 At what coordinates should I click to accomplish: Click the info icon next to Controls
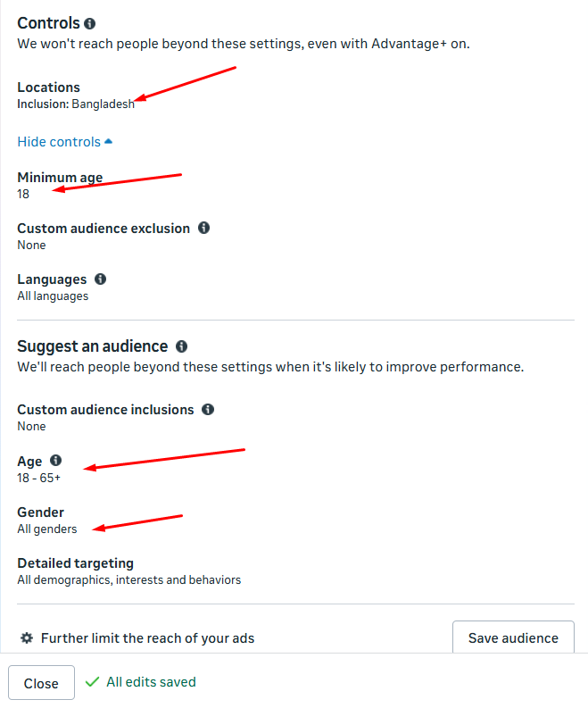pos(90,23)
